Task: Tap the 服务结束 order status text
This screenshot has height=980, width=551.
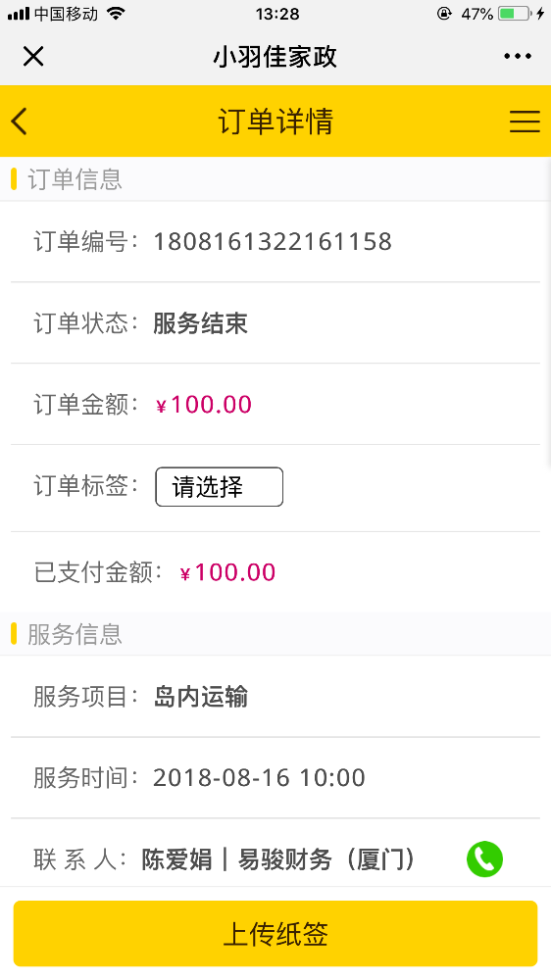Action: coord(201,323)
